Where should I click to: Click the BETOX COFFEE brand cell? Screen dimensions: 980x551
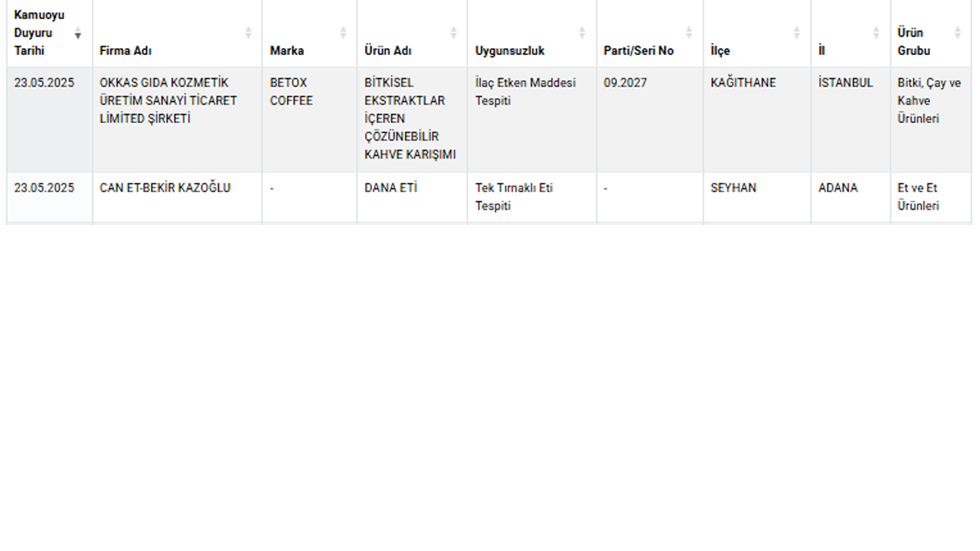pyautogui.click(x=309, y=119)
